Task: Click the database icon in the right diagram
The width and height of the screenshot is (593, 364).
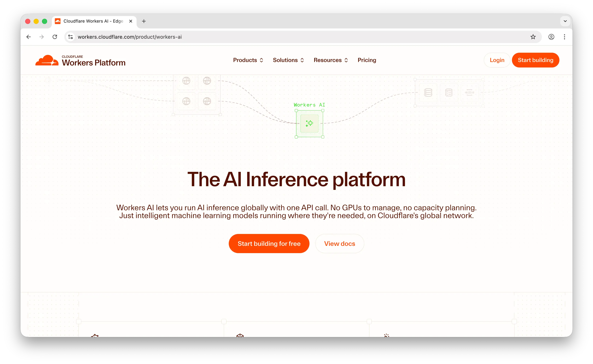Action: coord(428,92)
